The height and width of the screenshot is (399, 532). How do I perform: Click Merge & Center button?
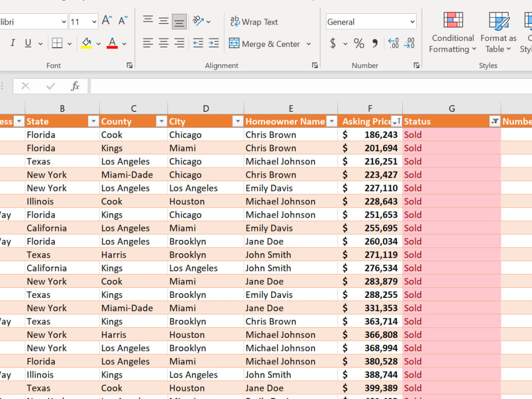[264, 44]
